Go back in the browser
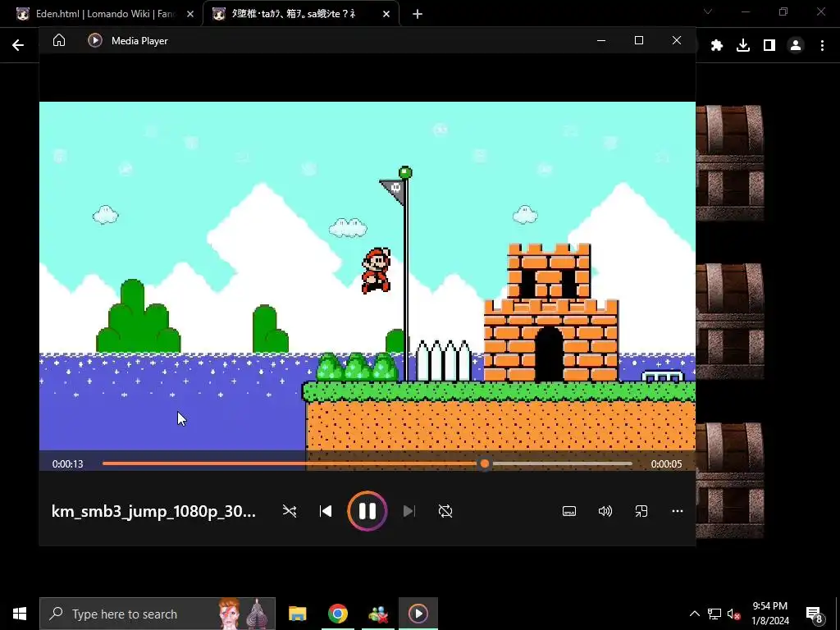Viewport: 840px width, 630px height. [x=18, y=45]
